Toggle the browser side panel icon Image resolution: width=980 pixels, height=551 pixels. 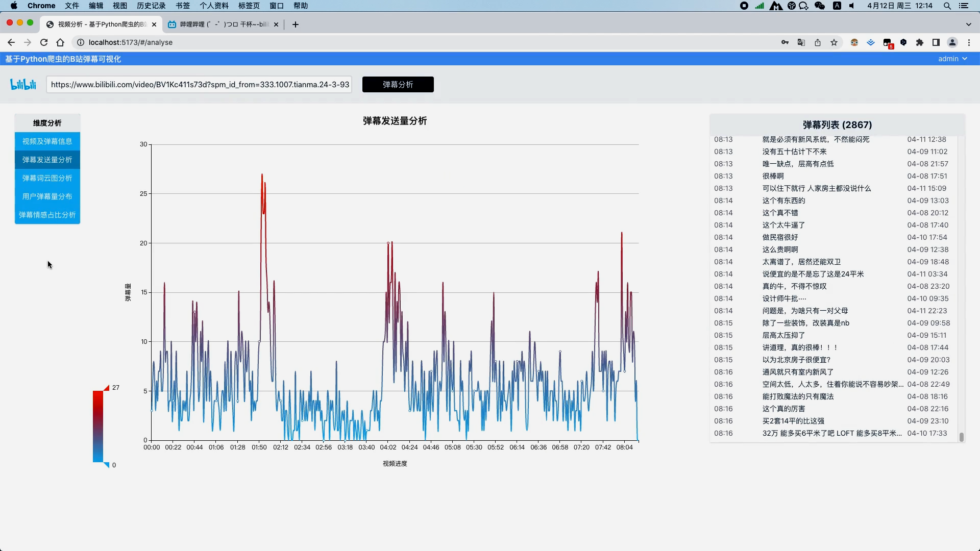[x=936, y=42]
